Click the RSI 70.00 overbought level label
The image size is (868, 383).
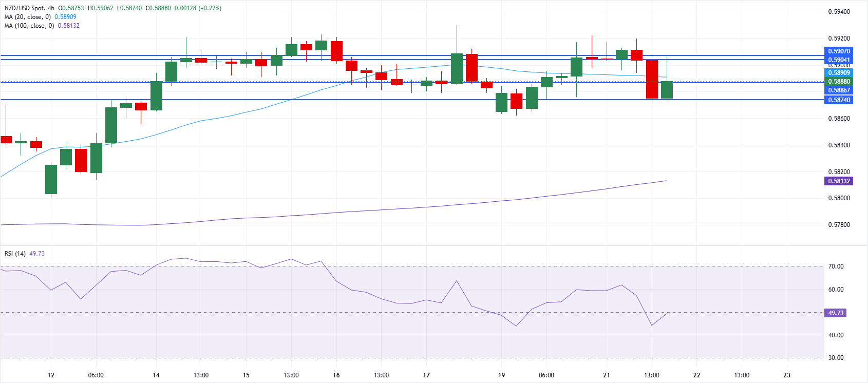(836, 266)
